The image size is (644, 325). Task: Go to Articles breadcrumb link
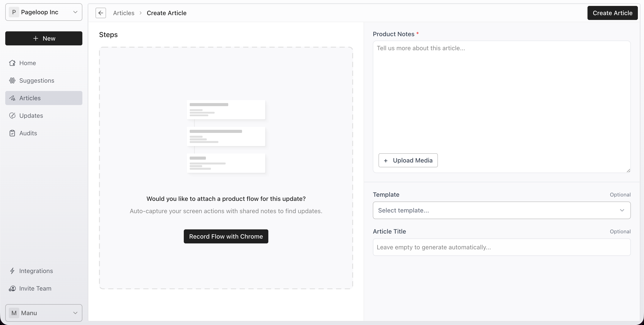click(x=124, y=13)
